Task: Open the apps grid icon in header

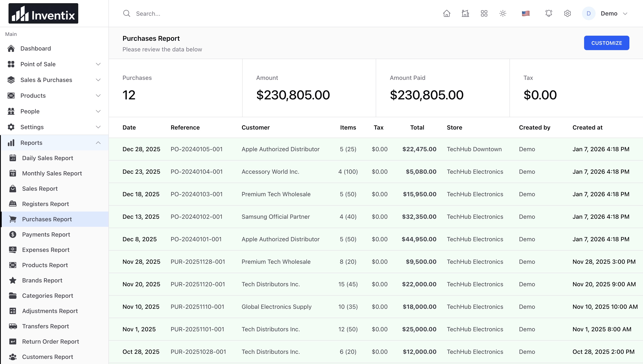Action: click(x=484, y=14)
